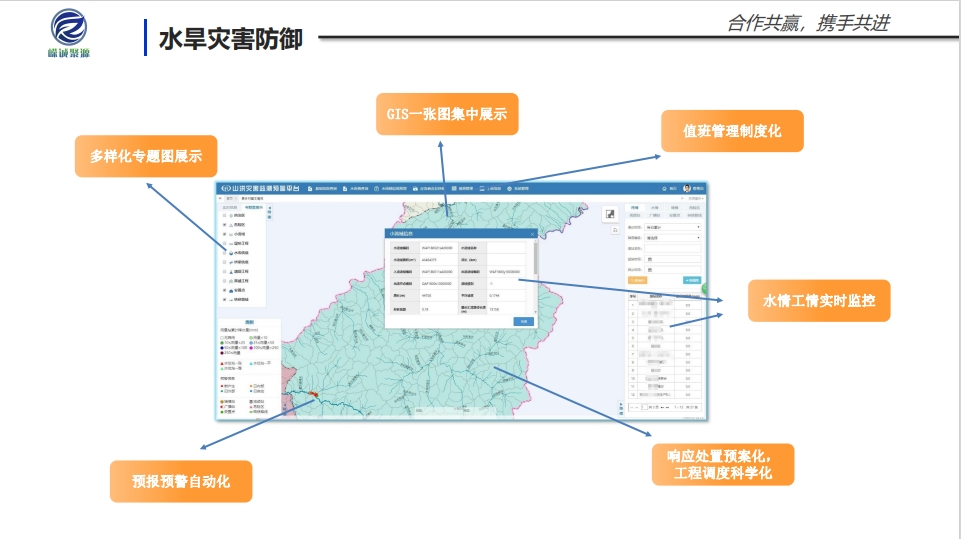This screenshot has height=539, width=961.
Task: Click the black-and-white basemap switch icon
Action: pyautogui.click(x=610, y=214)
